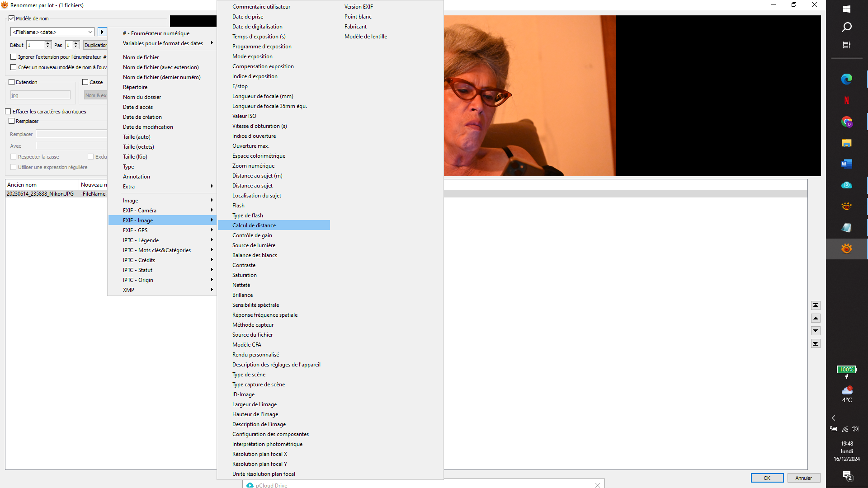Open the Word taskbar icon

(x=846, y=164)
